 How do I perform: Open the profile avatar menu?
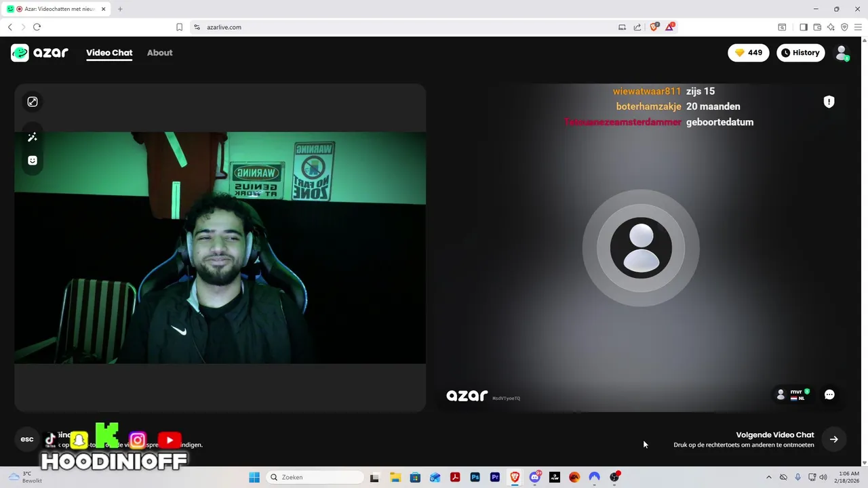(842, 53)
